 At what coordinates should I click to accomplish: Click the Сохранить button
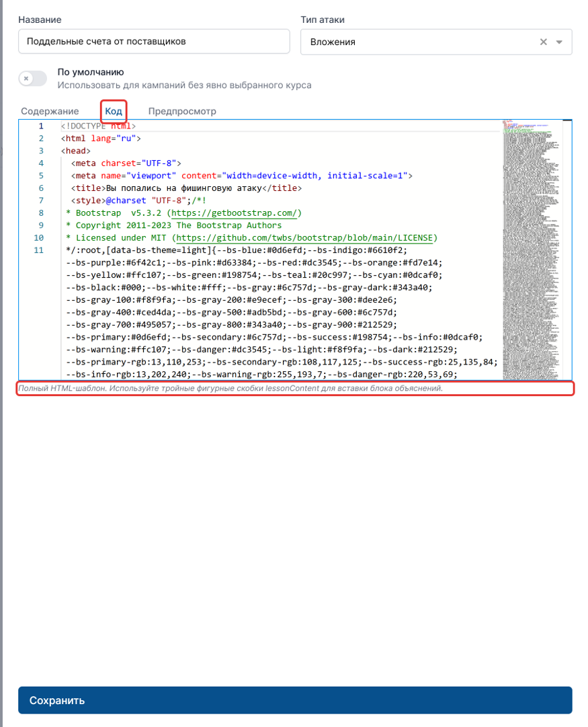(x=295, y=700)
